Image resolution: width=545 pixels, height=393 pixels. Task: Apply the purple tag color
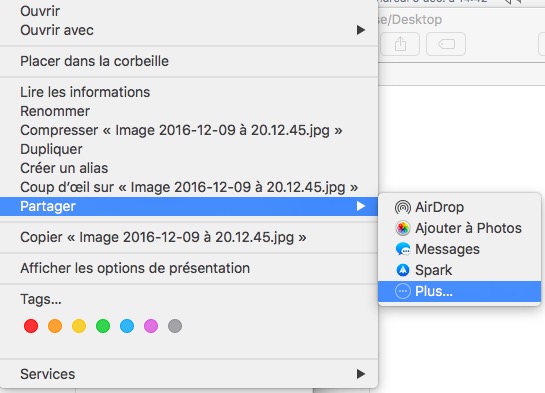(151, 326)
